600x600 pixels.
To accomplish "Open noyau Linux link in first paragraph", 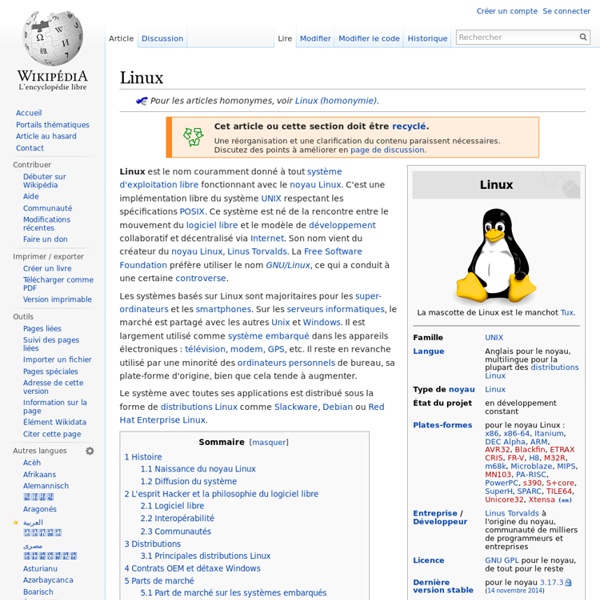I will point(315,185).
